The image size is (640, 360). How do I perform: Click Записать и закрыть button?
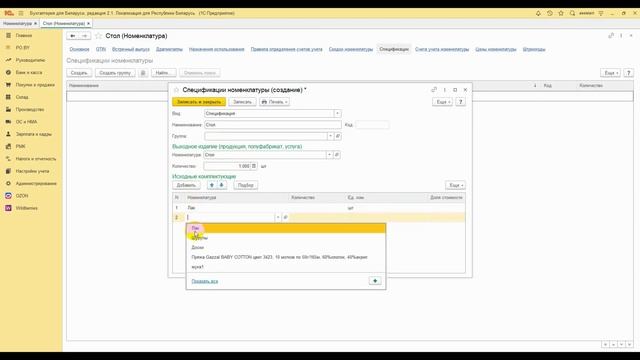point(199,102)
